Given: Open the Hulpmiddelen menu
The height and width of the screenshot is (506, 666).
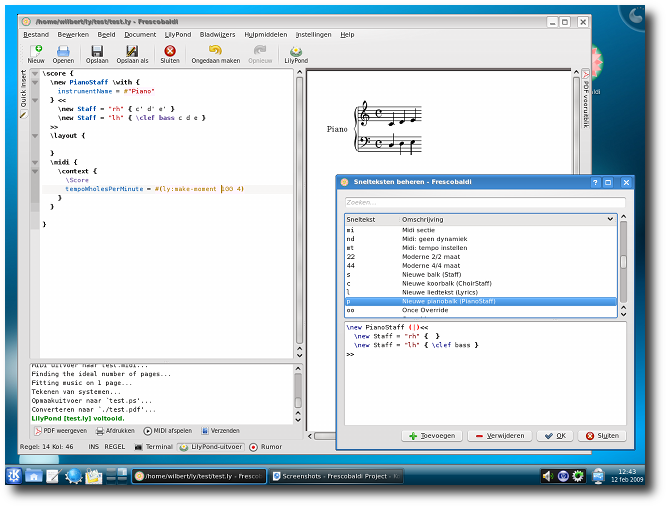Looking at the screenshot, I should 265,35.
